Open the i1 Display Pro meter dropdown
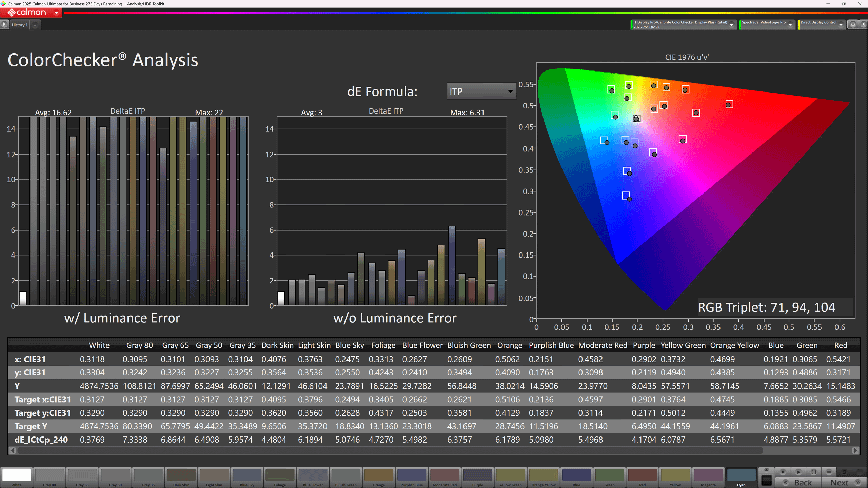The image size is (868, 488). coord(731,25)
